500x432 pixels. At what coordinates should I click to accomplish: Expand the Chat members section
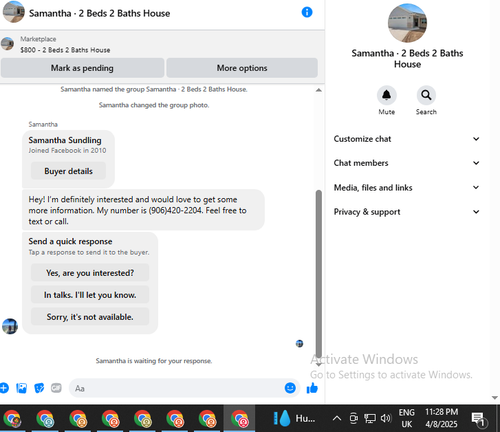407,163
